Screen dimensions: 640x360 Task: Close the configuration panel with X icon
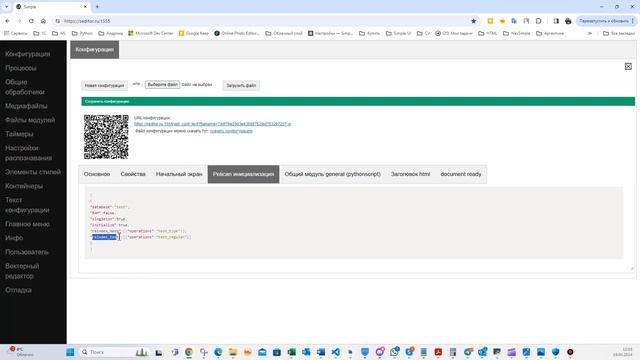coord(628,67)
